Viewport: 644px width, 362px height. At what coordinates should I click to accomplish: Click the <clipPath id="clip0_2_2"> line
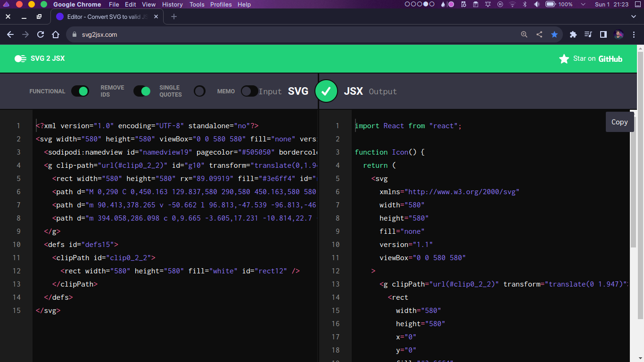click(104, 258)
